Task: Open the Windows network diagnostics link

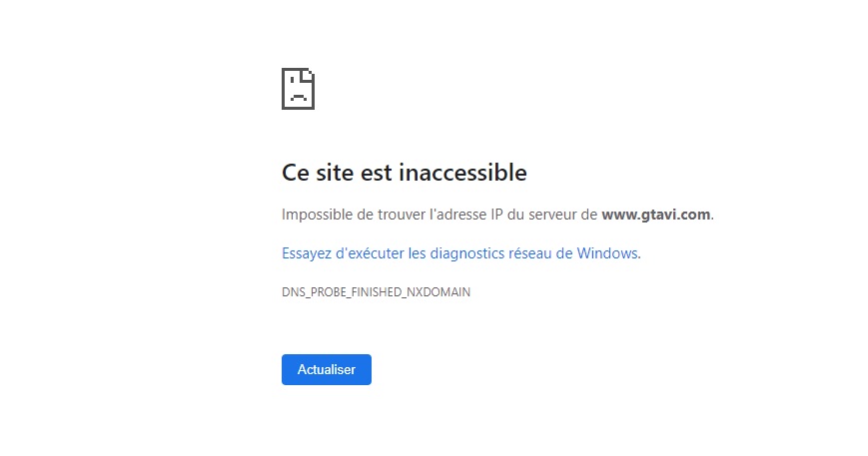Action: click(460, 253)
